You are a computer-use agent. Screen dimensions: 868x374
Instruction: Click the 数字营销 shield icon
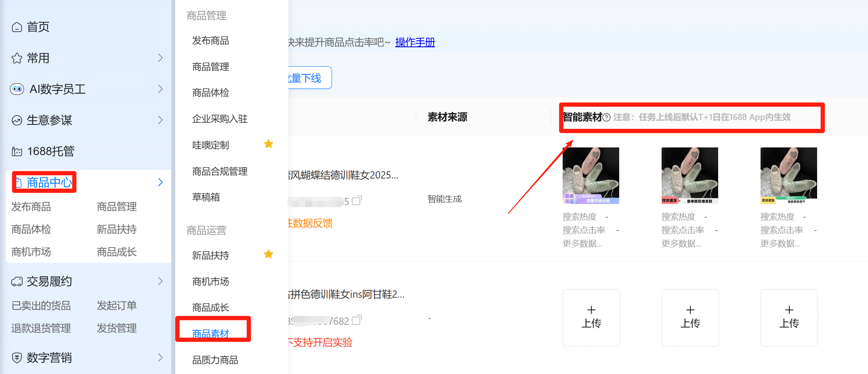coord(17,358)
